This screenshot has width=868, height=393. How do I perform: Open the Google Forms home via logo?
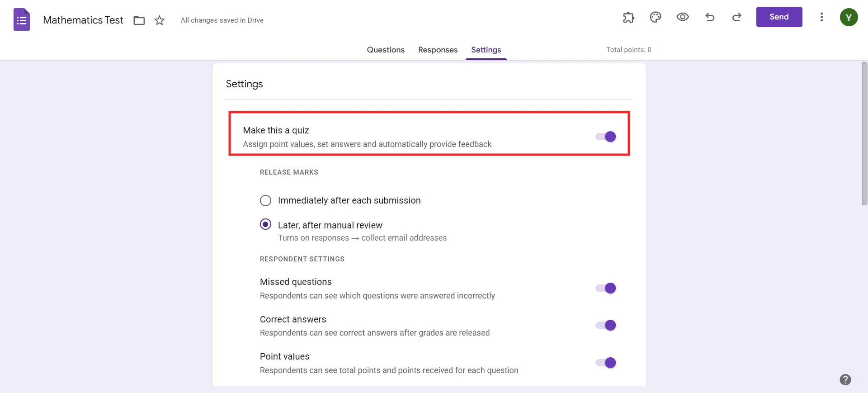21,19
